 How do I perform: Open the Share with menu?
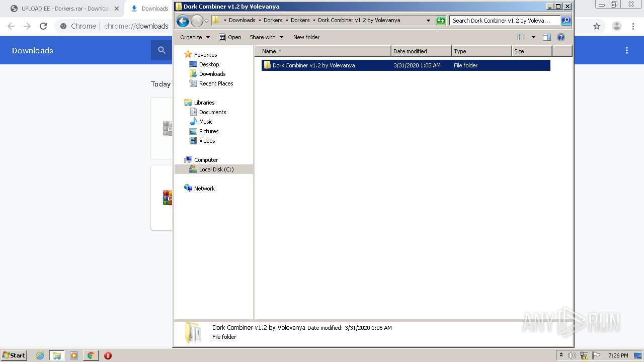point(266,37)
